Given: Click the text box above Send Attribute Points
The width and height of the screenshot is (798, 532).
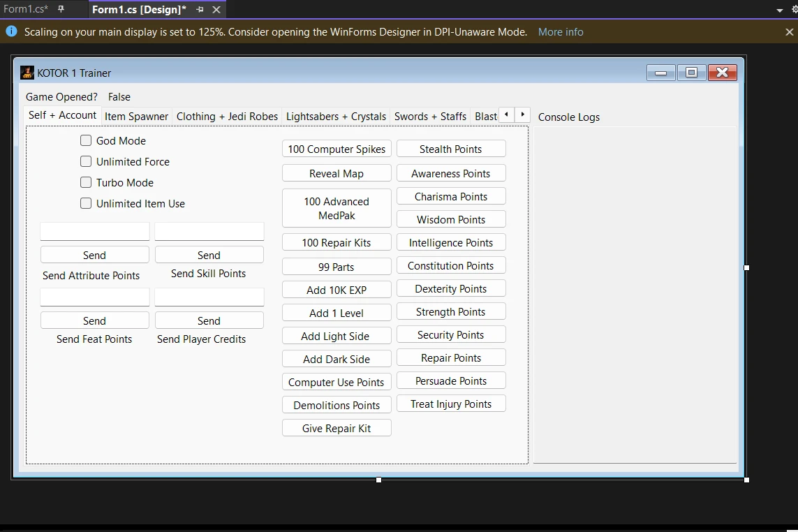Looking at the screenshot, I should (95, 232).
